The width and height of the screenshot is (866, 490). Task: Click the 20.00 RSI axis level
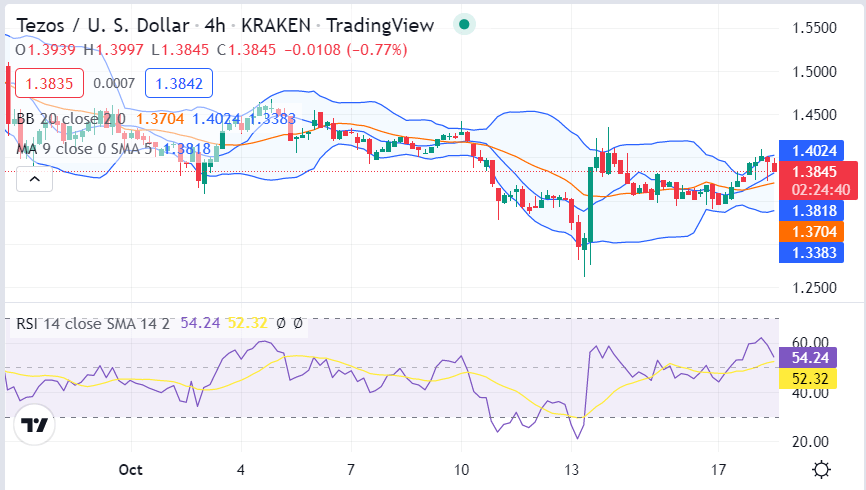[810, 442]
